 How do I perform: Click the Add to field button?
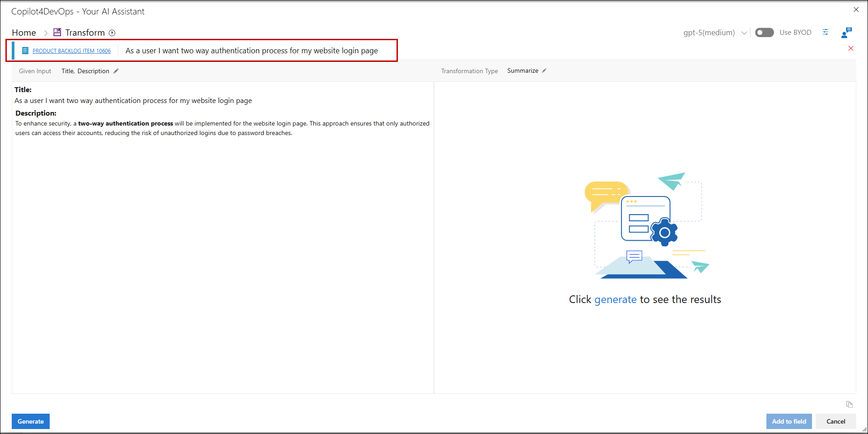789,421
